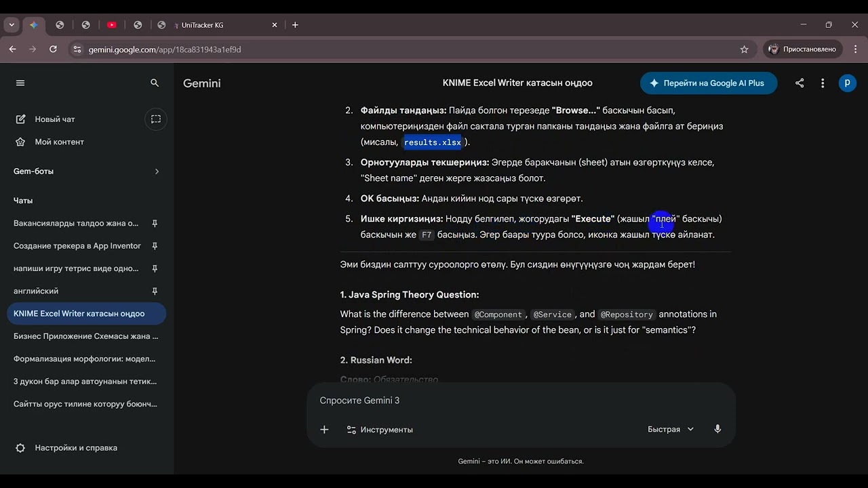Open Настройки и справка gear icon

coord(20,448)
